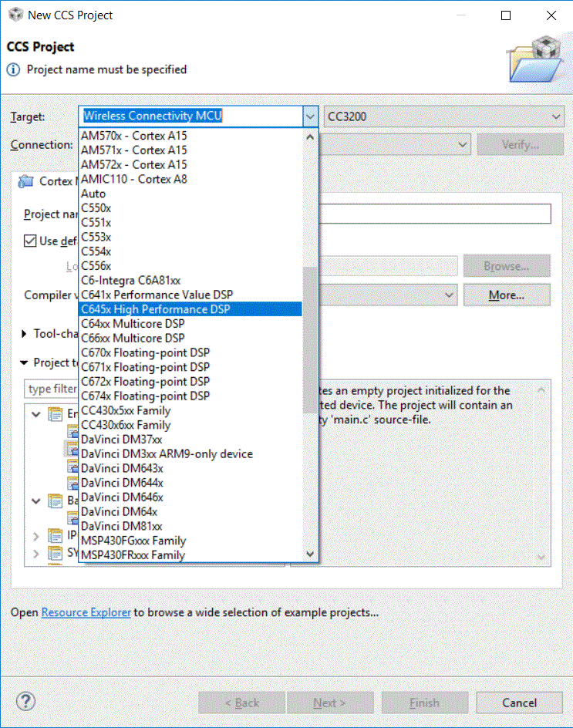Select CC430x6xx Family
The width and height of the screenshot is (573, 728).
tap(190, 425)
